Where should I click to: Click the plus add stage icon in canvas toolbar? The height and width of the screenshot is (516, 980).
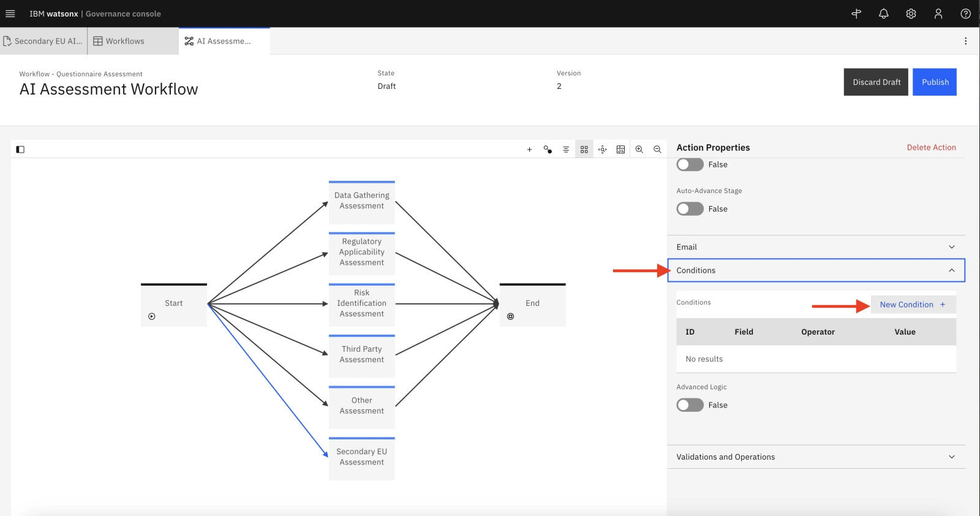pos(529,150)
